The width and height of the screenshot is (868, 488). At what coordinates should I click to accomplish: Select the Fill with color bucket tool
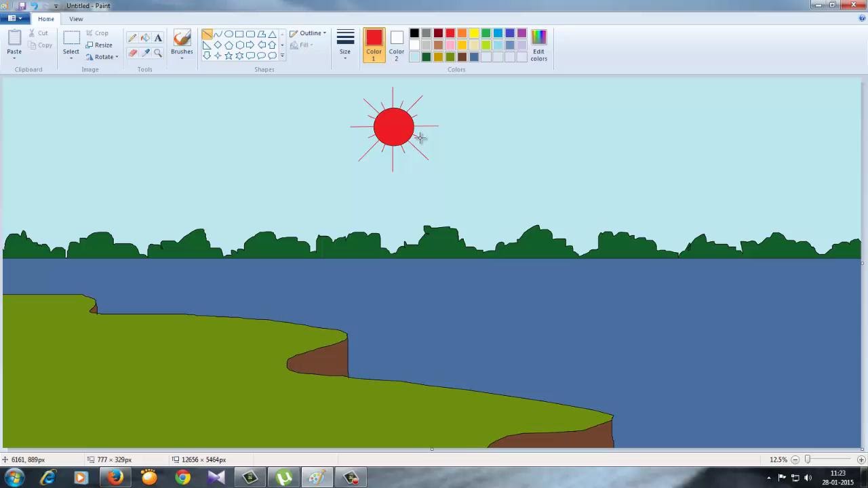coord(145,37)
